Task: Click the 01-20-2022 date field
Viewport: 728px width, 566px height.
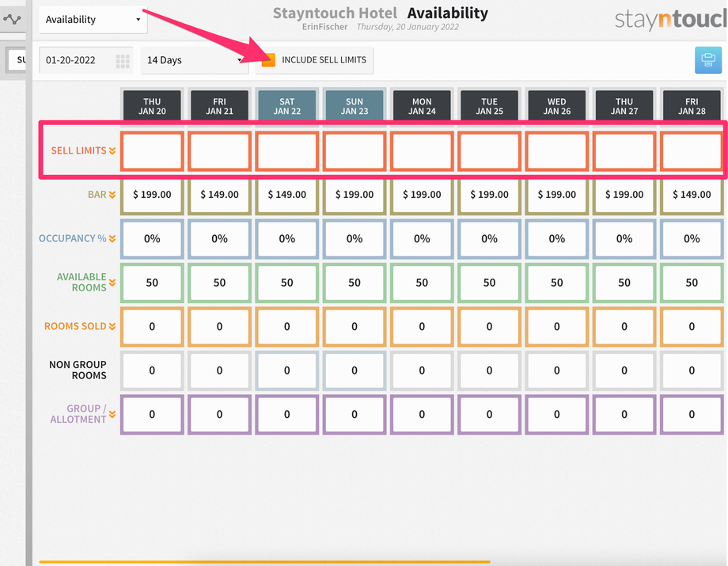Action: pyautogui.click(x=86, y=60)
